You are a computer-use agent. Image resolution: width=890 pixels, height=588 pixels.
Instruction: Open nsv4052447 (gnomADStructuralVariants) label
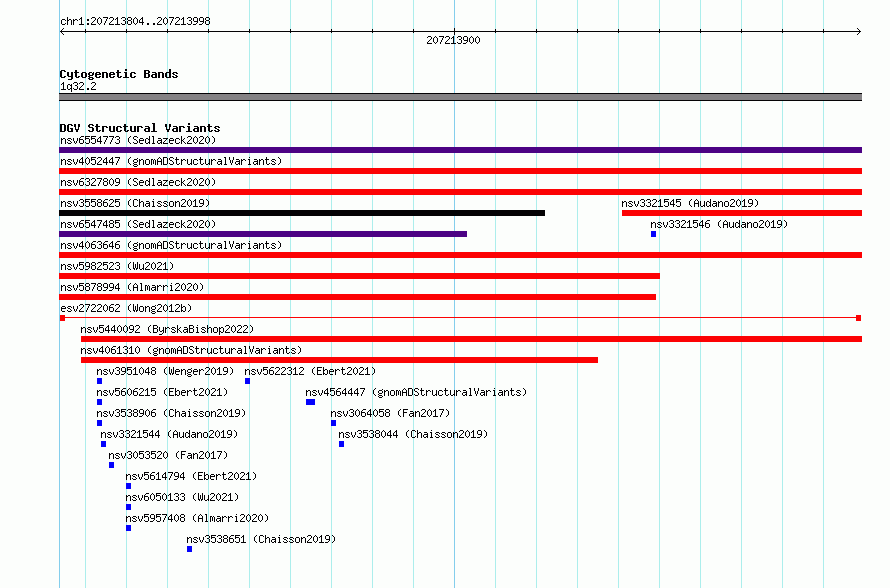click(x=171, y=161)
